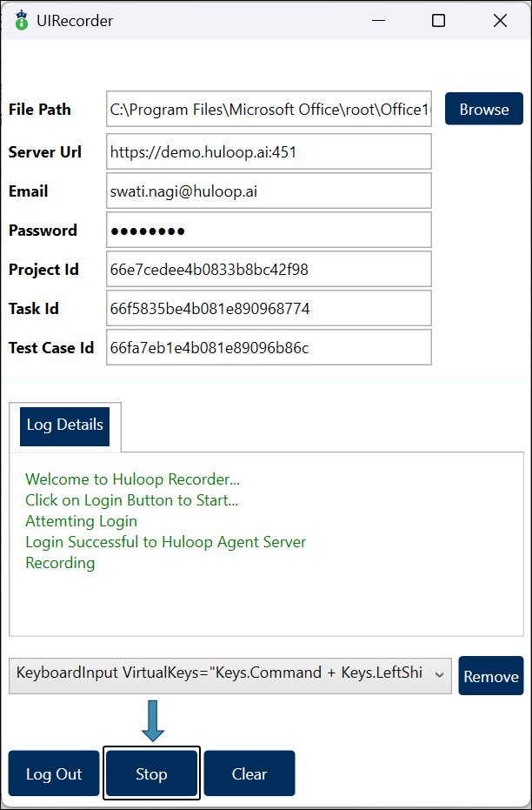Maximize the UIRecorder window
532x810 pixels.
tap(439, 21)
